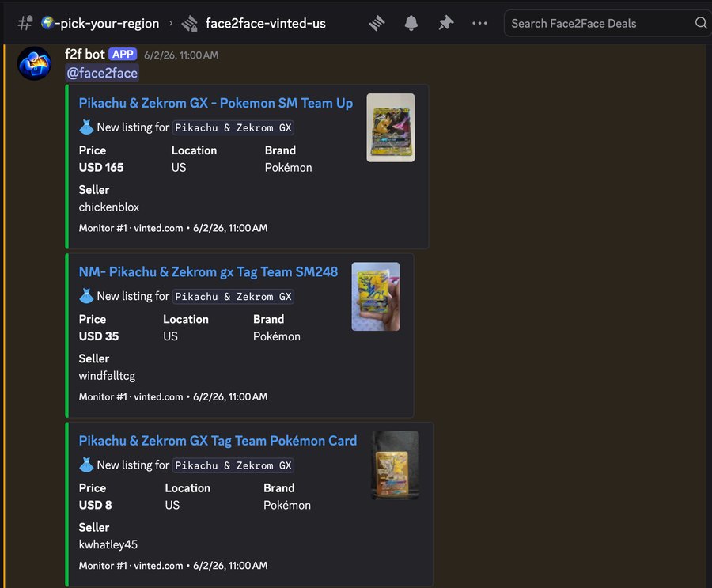Click the @face2face mention
Image resolution: width=712 pixels, height=588 pixels.
pos(102,73)
